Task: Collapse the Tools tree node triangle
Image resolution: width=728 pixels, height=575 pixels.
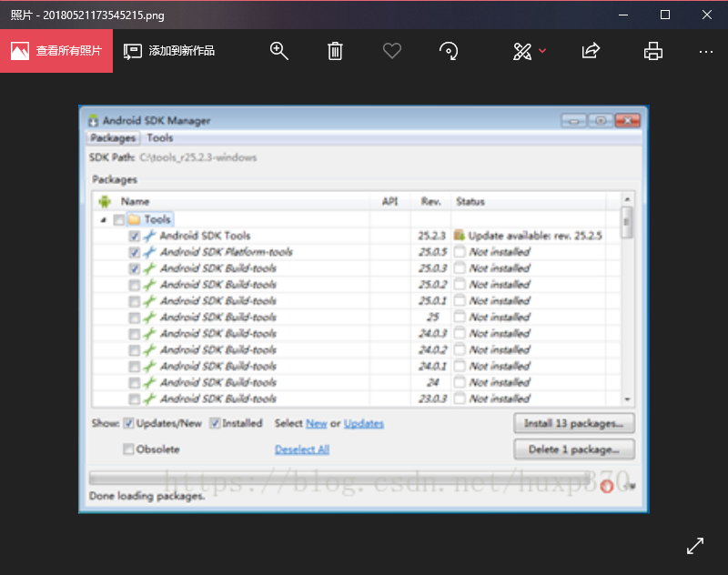Action: click(x=104, y=220)
